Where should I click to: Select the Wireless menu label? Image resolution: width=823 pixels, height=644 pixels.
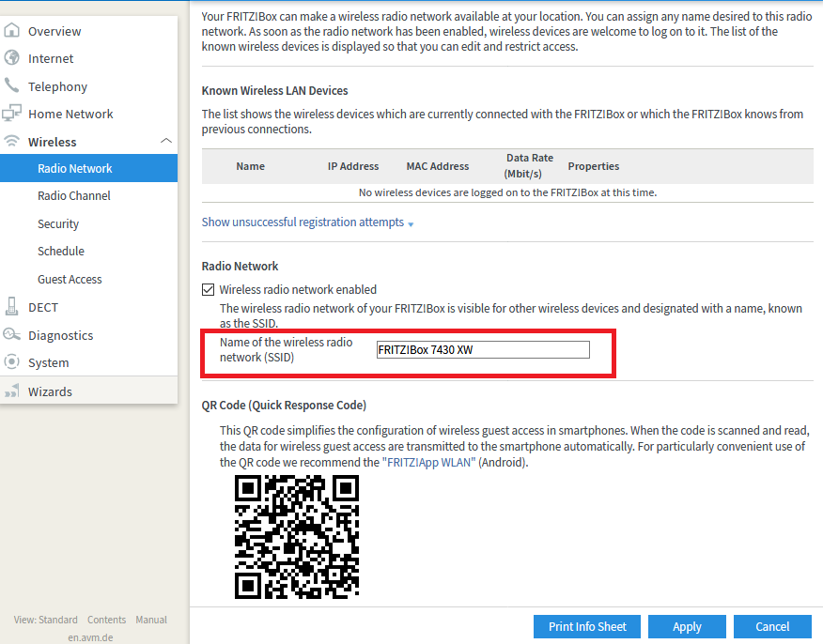point(53,142)
